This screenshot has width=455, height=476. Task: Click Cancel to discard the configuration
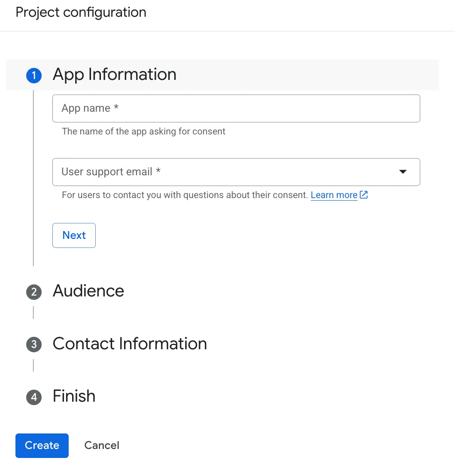[x=102, y=445]
